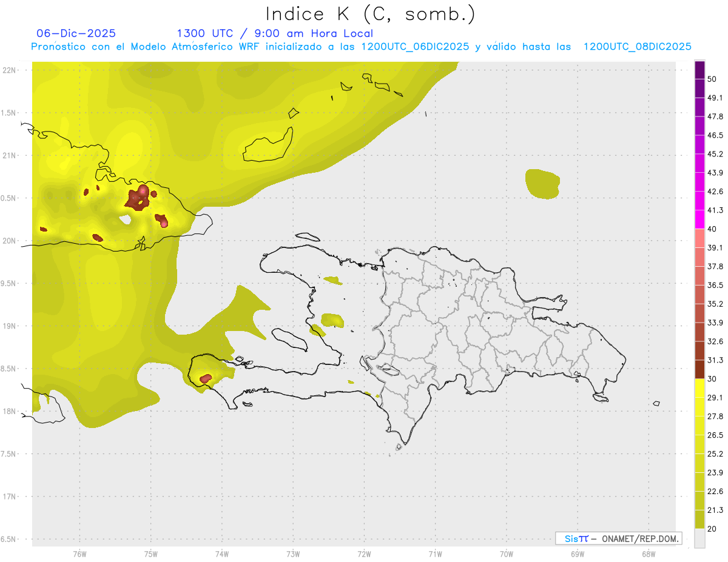This screenshot has width=728, height=562.
Task: Pick the dark purple legend swatch above 50
Action: [699, 70]
